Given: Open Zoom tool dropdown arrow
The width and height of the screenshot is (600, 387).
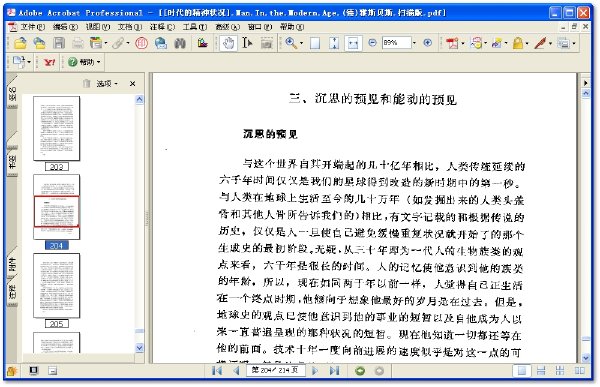Looking at the screenshot, I should [301, 43].
